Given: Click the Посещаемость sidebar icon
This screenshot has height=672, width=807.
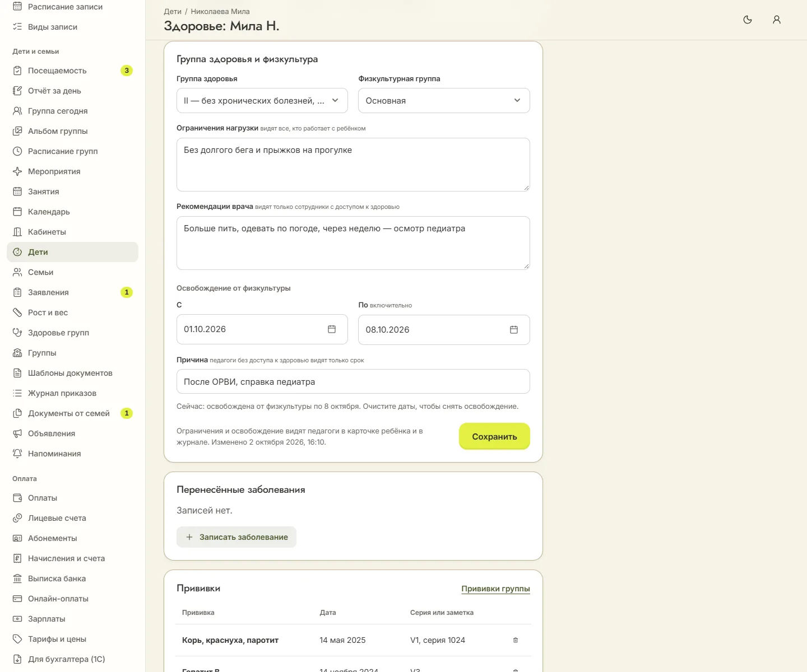Looking at the screenshot, I should click(x=17, y=71).
